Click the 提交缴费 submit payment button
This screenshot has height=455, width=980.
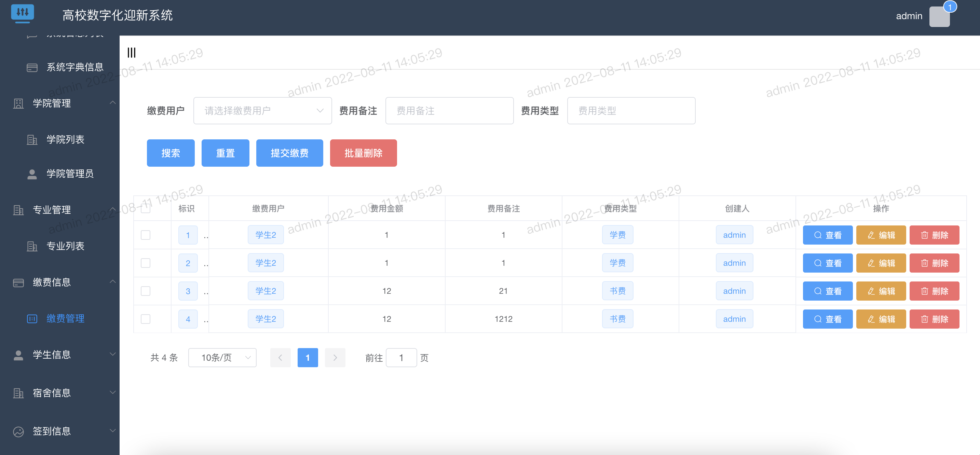pos(289,153)
